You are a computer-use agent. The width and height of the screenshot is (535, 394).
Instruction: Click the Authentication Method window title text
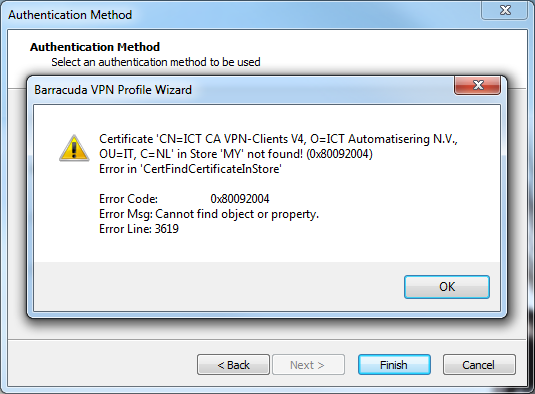tap(70, 15)
